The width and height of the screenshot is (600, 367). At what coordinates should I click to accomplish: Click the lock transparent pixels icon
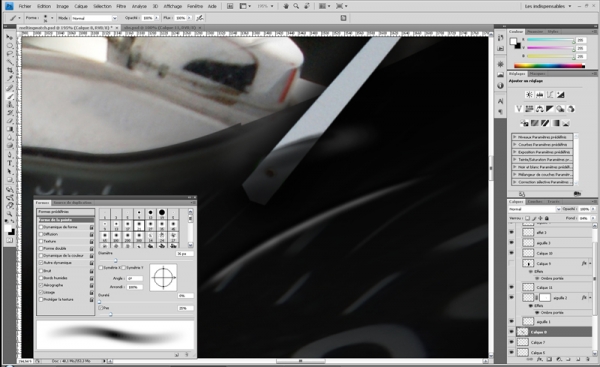pos(527,218)
